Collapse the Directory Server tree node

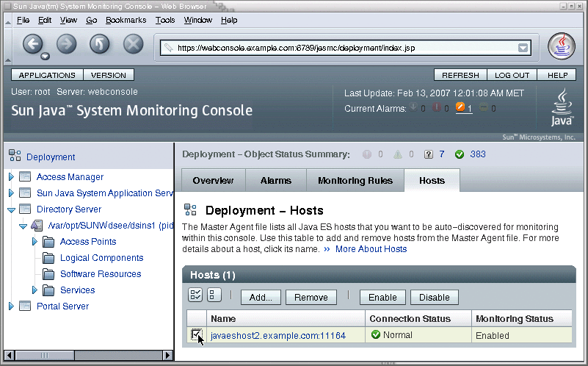pos(11,210)
